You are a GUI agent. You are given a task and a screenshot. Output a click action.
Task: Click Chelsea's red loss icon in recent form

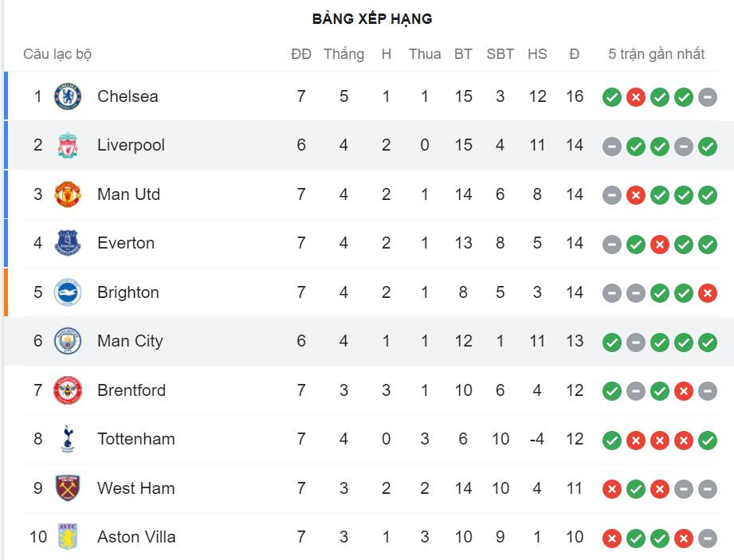click(635, 96)
